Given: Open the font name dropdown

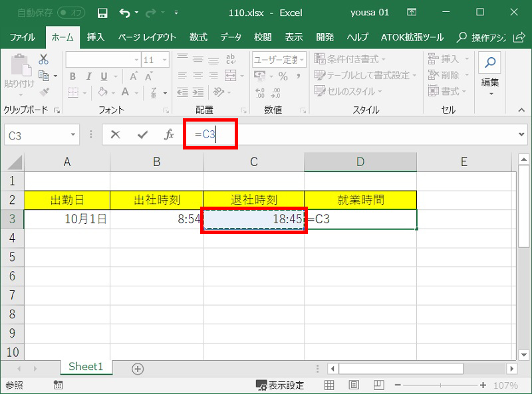Looking at the screenshot, I should 136,60.
